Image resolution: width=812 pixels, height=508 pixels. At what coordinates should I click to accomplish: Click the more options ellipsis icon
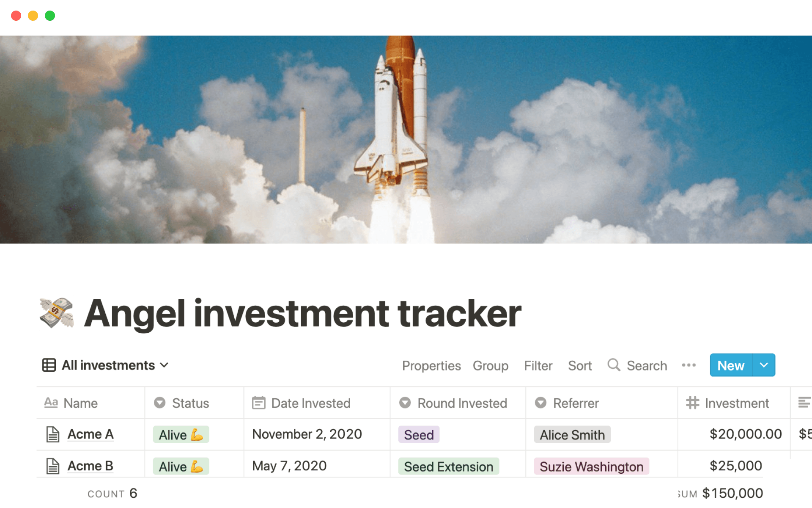pos(689,365)
